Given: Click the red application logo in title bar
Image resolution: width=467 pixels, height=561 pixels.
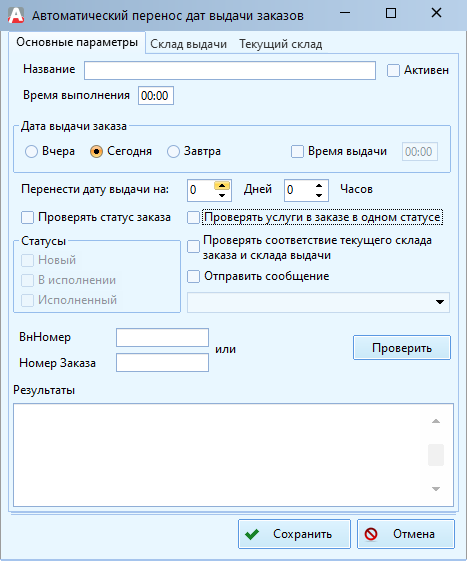Looking at the screenshot, I should 16,15.
